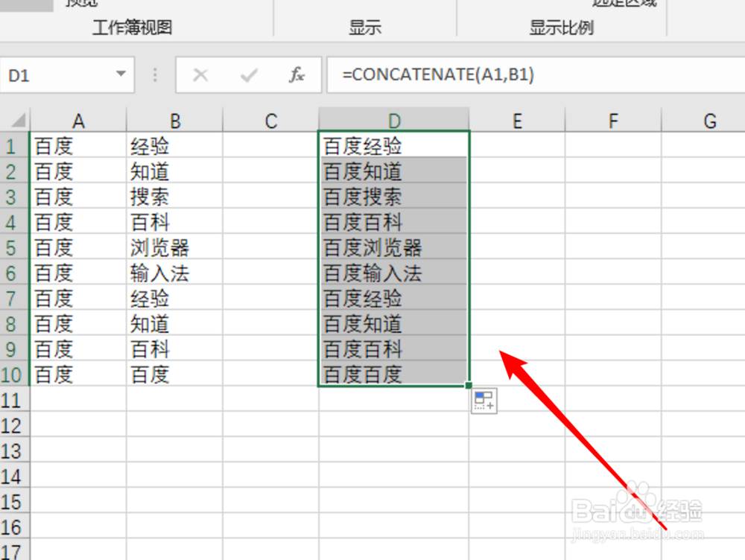Click cell D6 containing 百度输入法
Viewport: 745px width, 560px height.
click(x=394, y=273)
